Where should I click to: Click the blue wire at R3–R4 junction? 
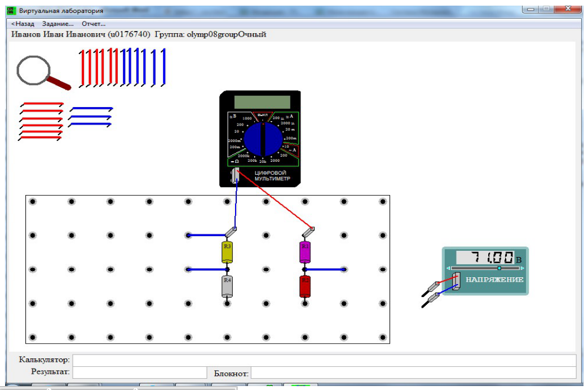pyautogui.click(x=207, y=269)
